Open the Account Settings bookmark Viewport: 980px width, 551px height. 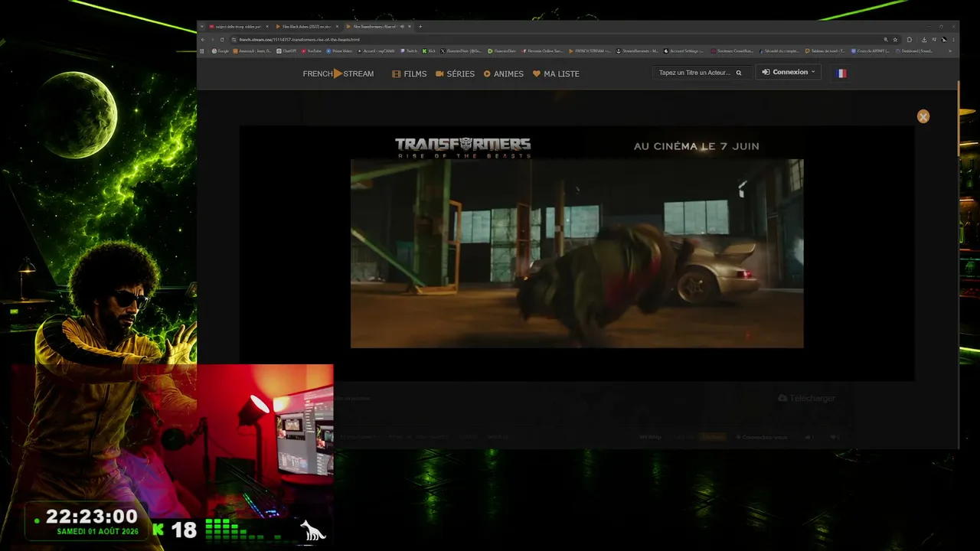[x=684, y=51]
